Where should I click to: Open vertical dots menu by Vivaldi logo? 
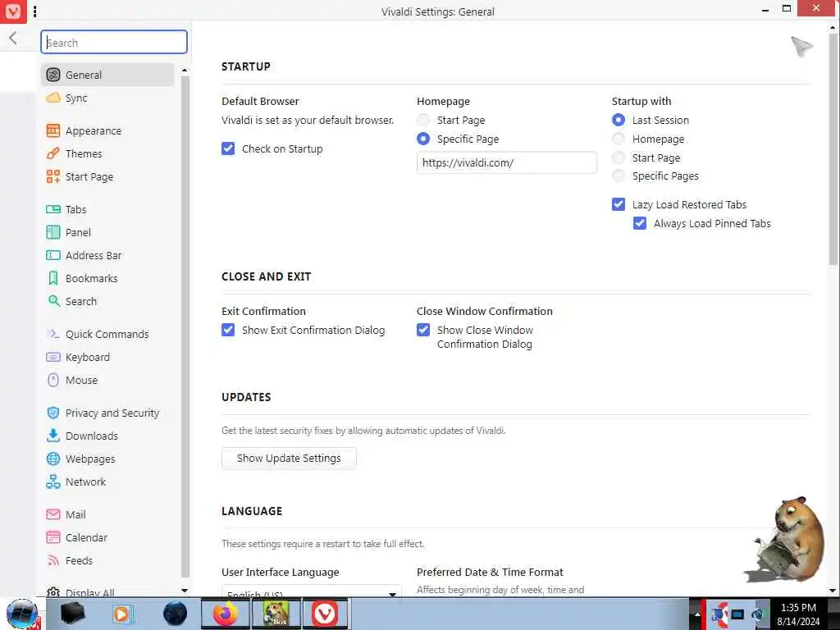click(35, 11)
